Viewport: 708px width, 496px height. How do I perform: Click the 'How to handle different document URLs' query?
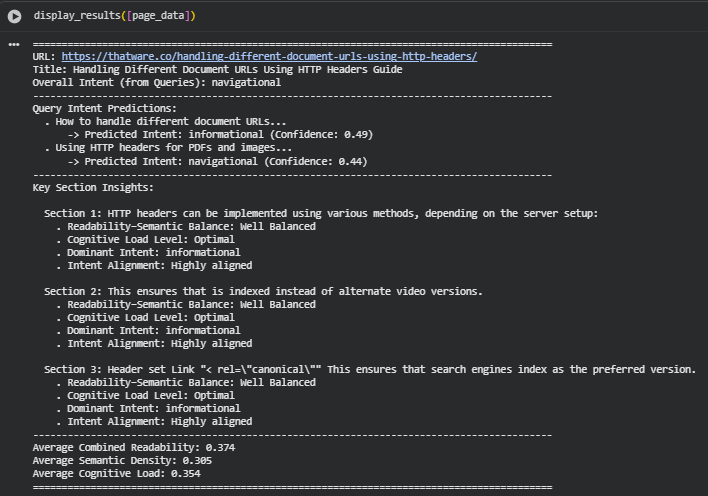pos(165,121)
